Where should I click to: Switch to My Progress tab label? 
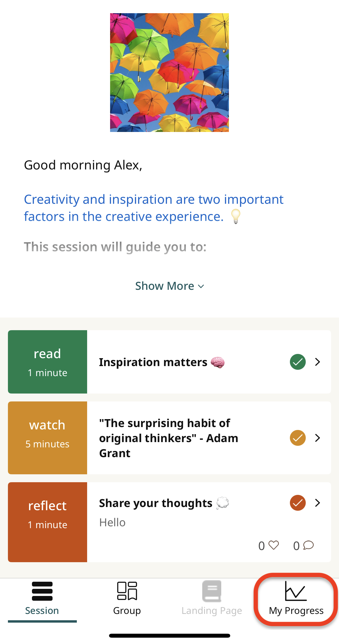(x=296, y=611)
